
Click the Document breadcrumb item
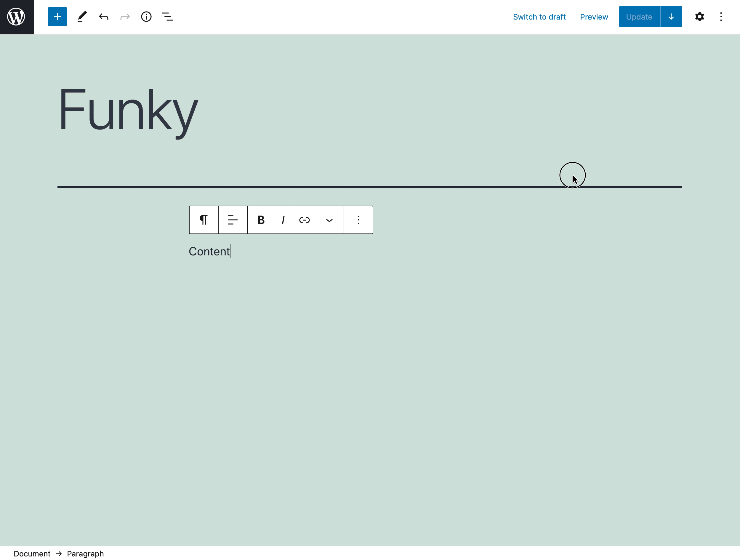(x=32, y=553)
